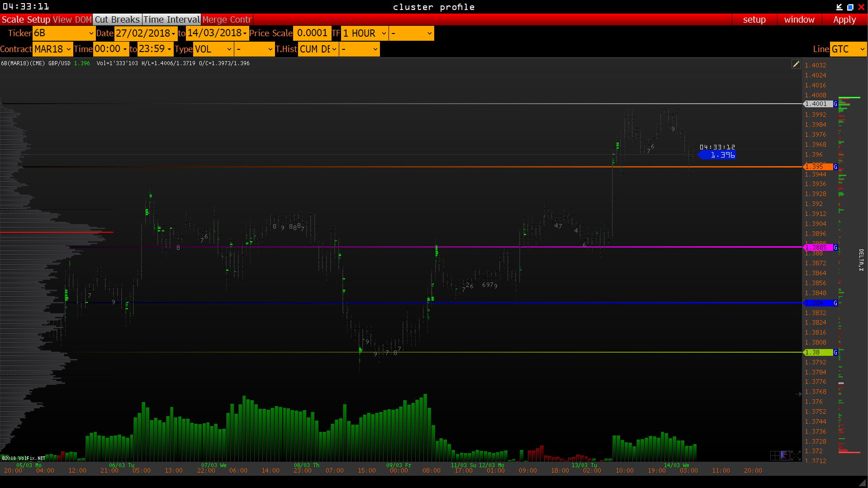Toggle the Time Interval option
This screenshot has height=488, width=868.
point(171,19)
